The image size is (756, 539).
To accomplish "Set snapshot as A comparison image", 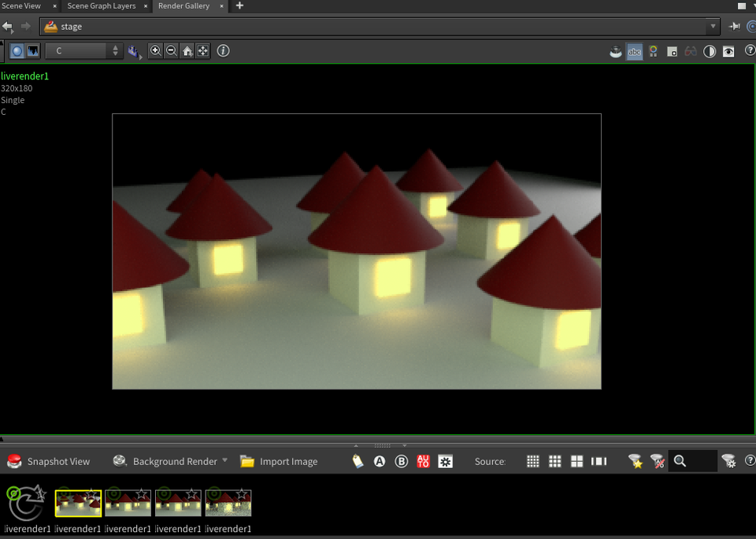I will point(380,461).
